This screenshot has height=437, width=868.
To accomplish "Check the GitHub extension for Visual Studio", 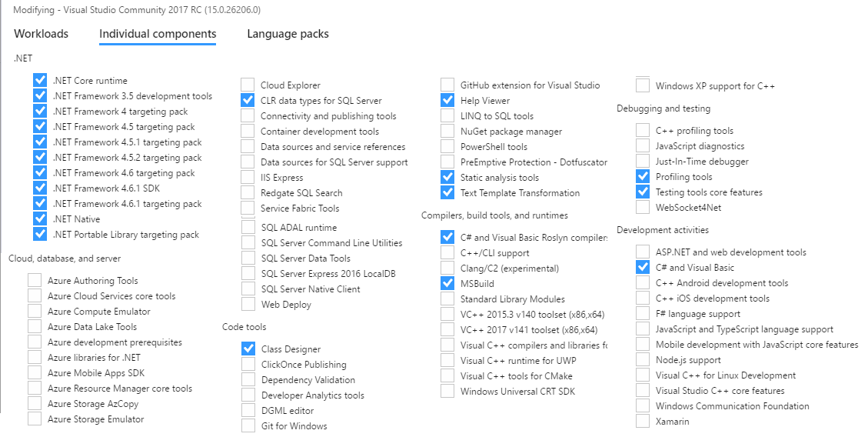I will [x=447, y=85].
